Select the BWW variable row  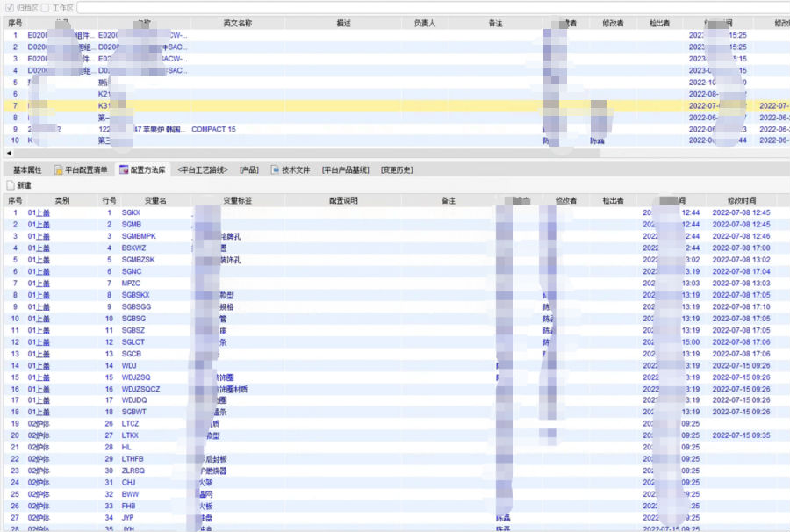[x=397, y=494]
